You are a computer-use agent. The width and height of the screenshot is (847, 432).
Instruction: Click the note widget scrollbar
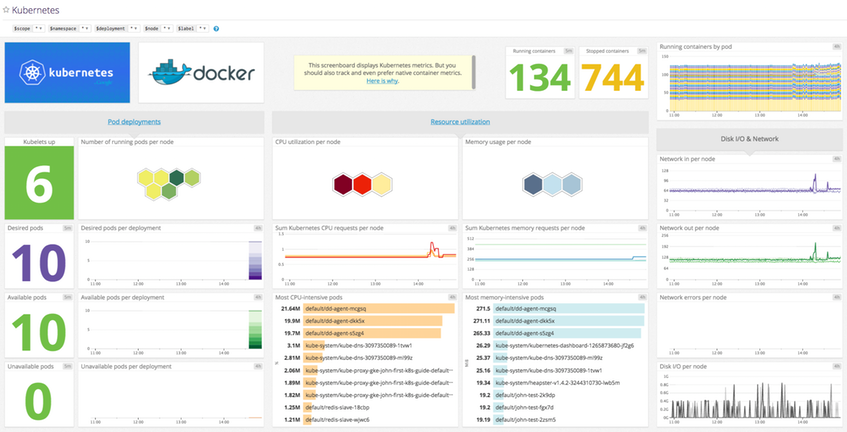pyautogui.click(x=473, y=72)
